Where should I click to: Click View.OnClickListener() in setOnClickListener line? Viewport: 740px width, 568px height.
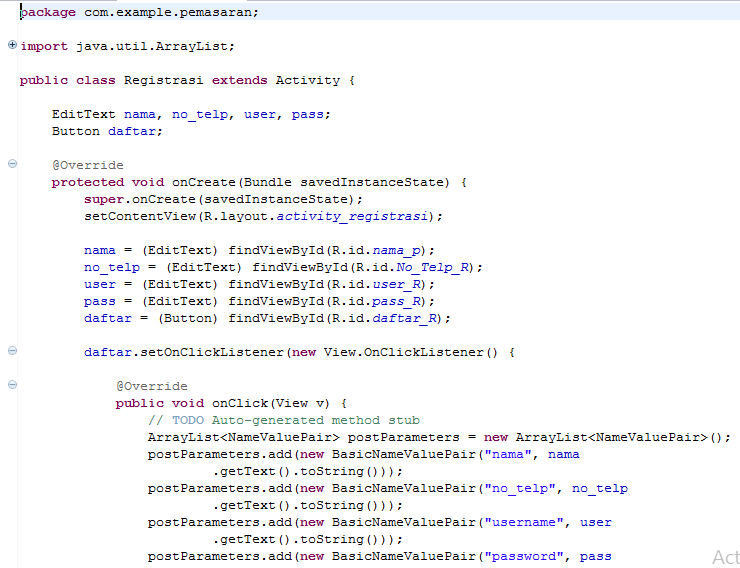click(411, 352)
